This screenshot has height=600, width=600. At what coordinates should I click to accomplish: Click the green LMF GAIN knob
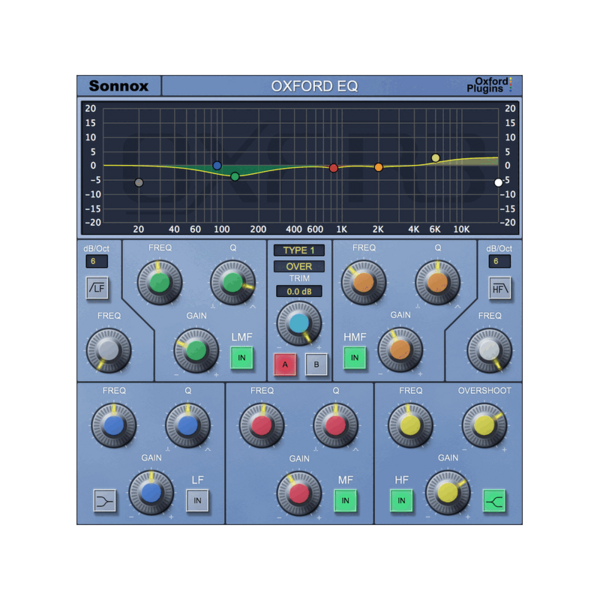[x=196, y=351]
